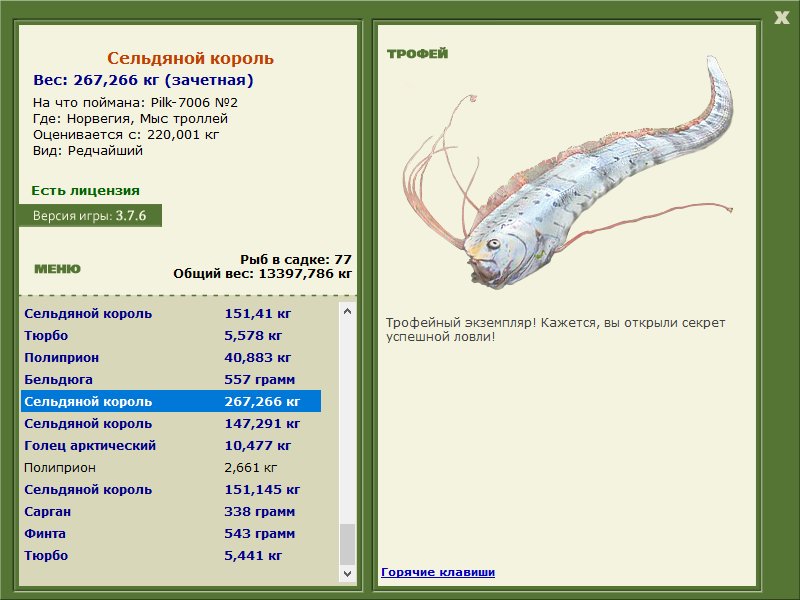Close the trophy window with the X
Screen dimensions: 800x600
pos(782,18)
